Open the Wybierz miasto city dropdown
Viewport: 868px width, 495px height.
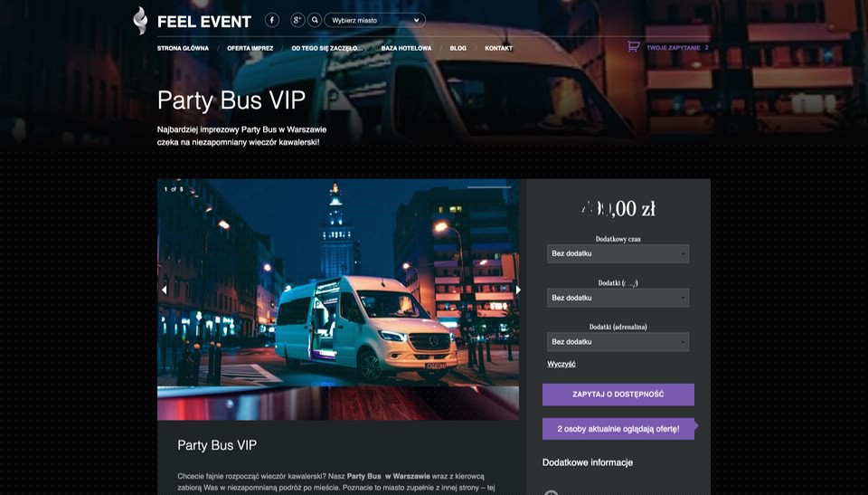point(374,20)
